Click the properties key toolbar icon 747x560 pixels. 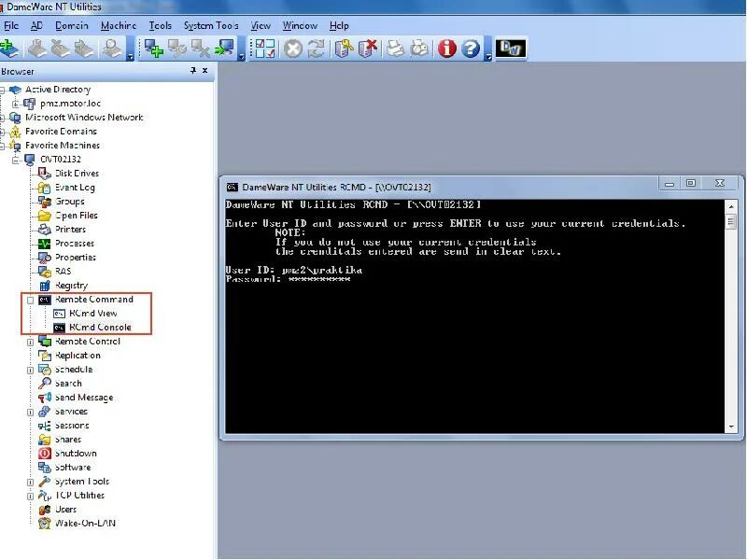pyautogui.click(x=344, y=49)
